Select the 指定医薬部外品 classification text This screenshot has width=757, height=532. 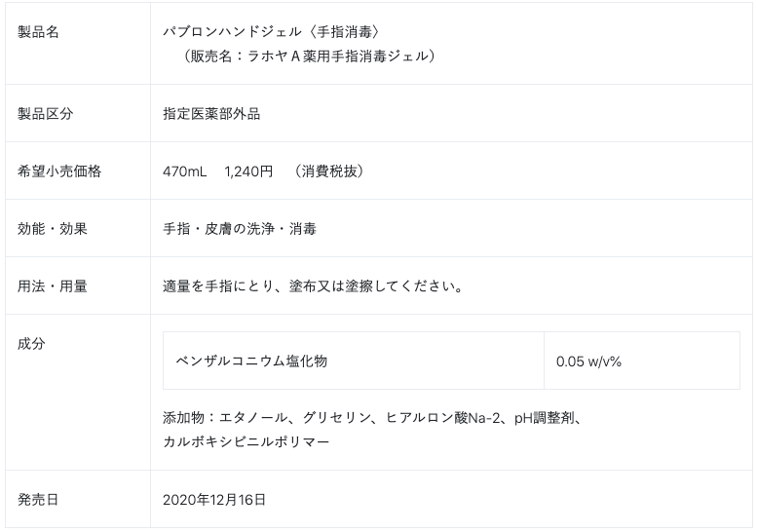(x=211, y=113)
